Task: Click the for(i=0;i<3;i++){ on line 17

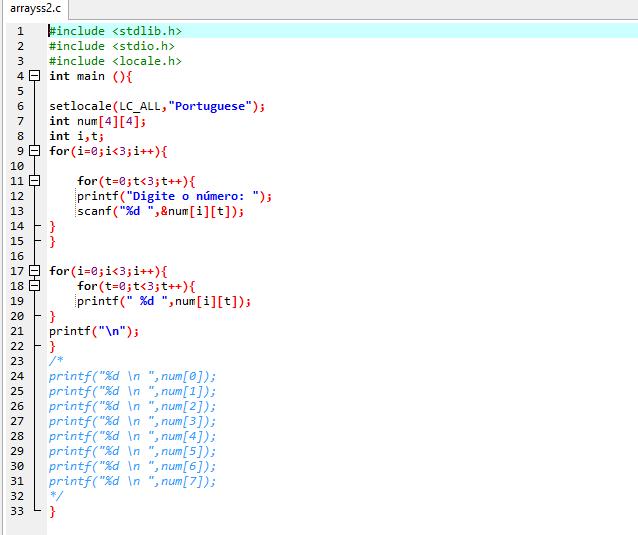Action: pos(108,271)
